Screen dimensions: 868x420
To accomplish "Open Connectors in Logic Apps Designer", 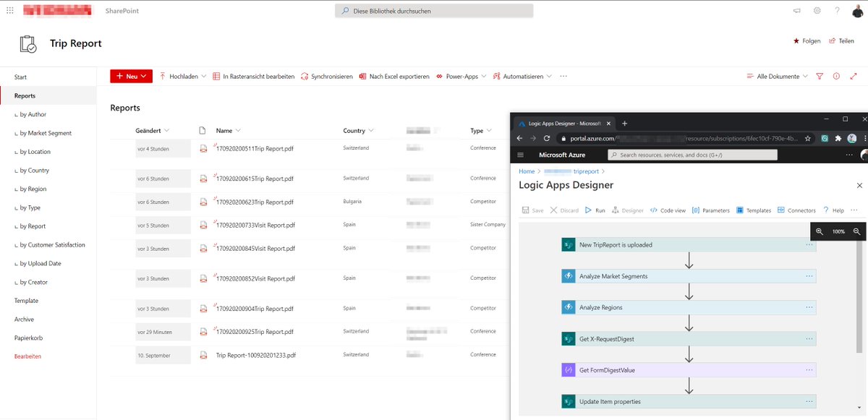I will [x=796, y=210].
